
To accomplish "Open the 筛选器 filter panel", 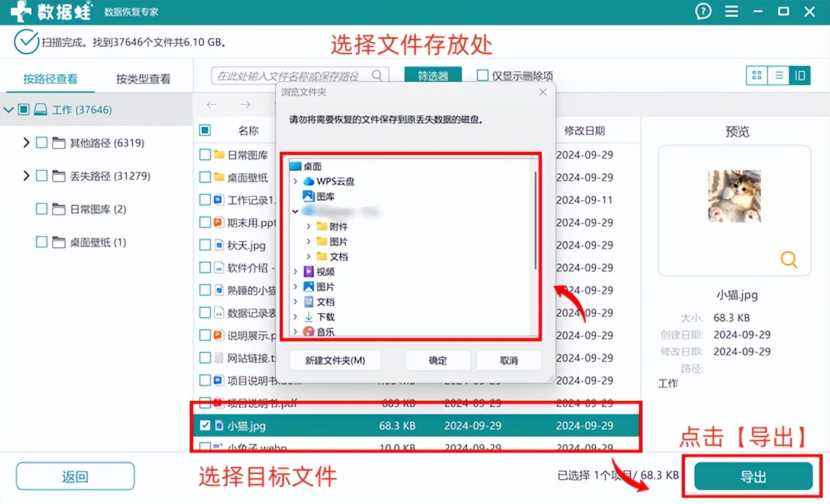I will [x=432, y=75].
